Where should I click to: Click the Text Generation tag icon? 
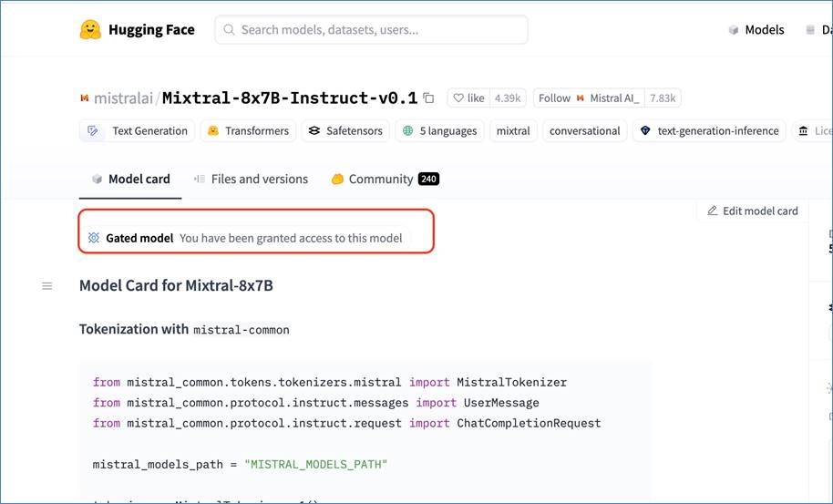[93, 130]
